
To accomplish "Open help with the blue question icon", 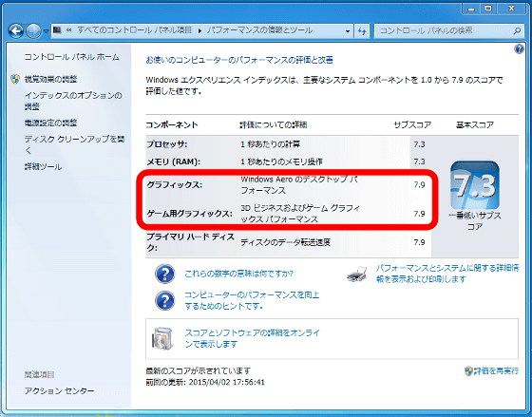I will click(x=519, y=49).
